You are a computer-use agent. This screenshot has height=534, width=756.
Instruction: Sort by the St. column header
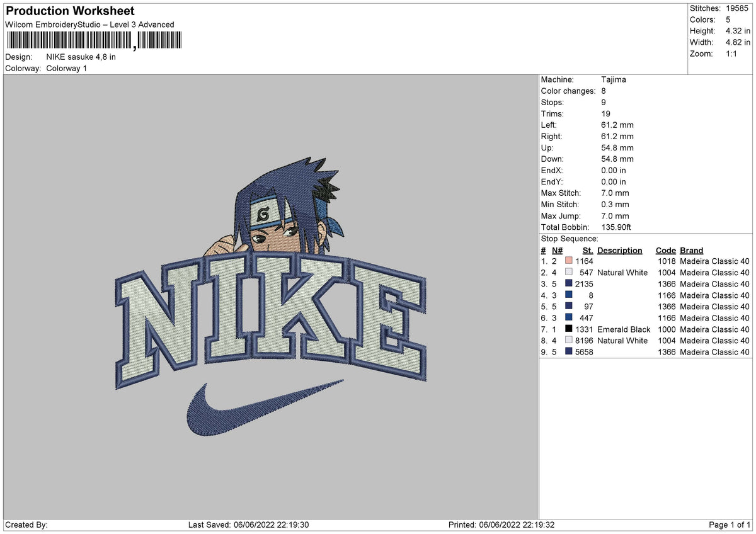point(587,250)
